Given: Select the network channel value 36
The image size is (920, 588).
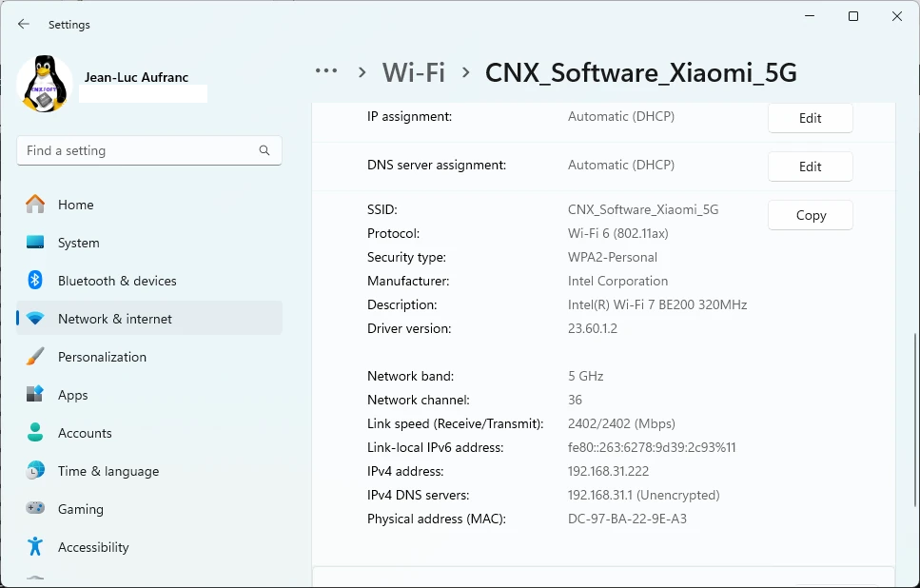Looking at the screenshot, I should tap(575, 400).
